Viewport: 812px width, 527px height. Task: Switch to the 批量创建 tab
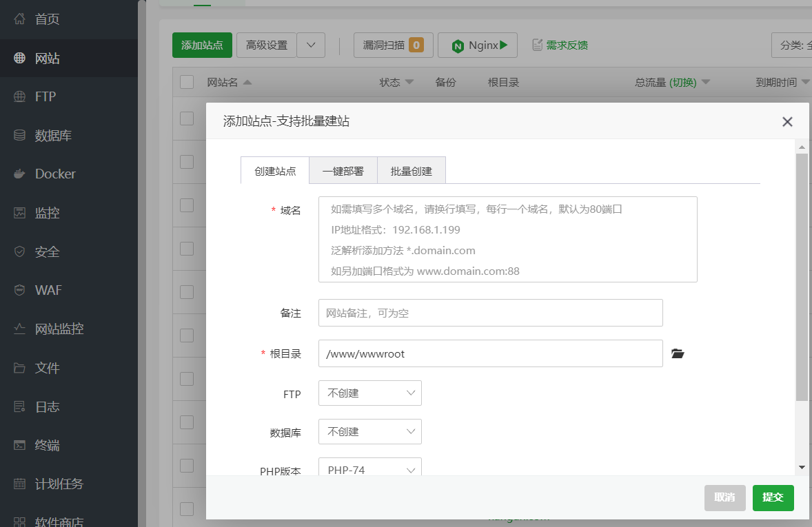[x=412, y=172]
